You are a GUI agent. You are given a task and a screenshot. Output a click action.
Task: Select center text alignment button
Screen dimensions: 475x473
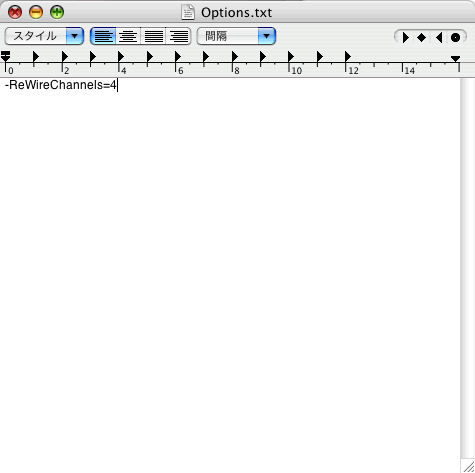128,36
